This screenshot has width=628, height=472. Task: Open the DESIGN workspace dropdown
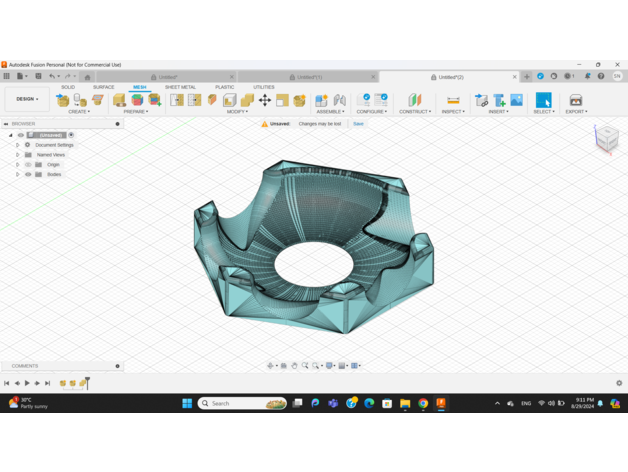coord(27,99)
